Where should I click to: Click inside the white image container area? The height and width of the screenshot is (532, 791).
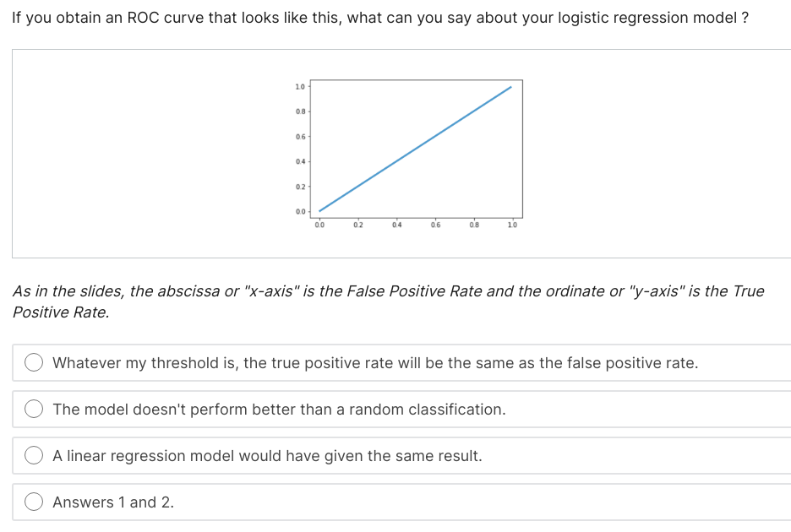(x=127, y=152)
